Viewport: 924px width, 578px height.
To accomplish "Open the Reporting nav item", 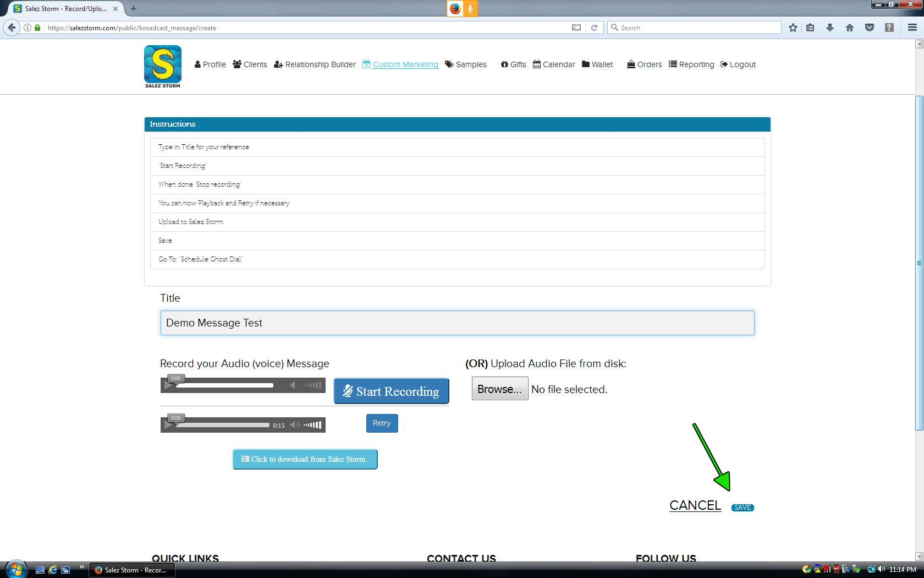I will tap(691, 64).
